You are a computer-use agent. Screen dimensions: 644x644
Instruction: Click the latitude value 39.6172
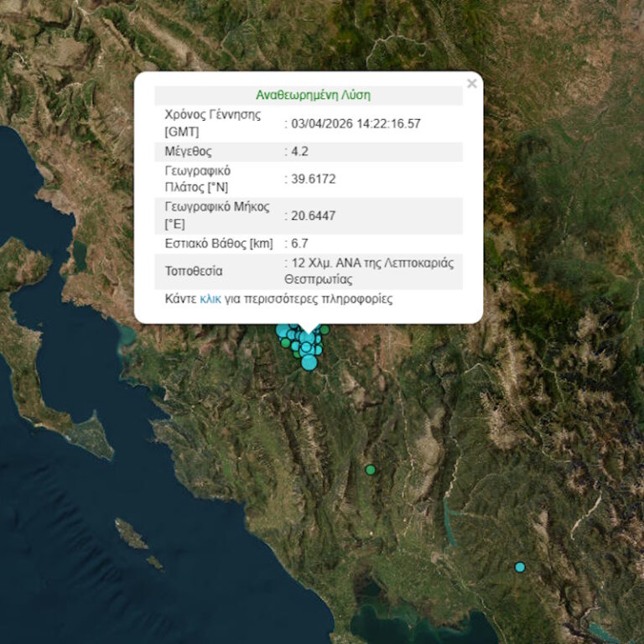click(x=313, y=179)
